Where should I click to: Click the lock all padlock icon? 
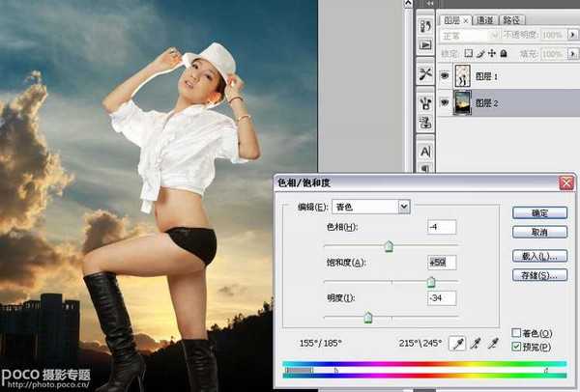click(x=504, y=53)
